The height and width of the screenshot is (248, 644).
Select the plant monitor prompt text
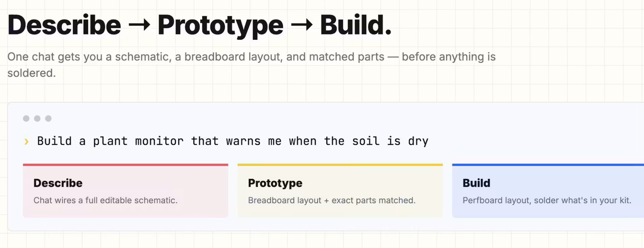click(233, 141)
